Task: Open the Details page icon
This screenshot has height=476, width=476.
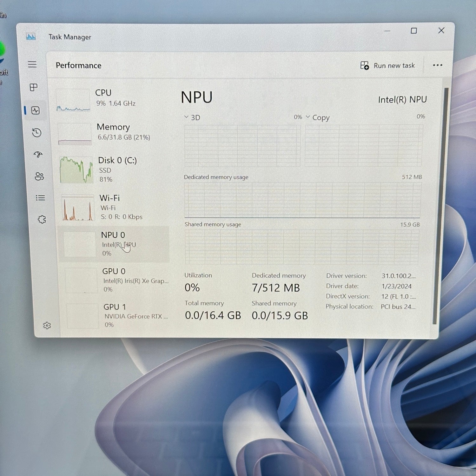Action: click(x=41, y=198)
